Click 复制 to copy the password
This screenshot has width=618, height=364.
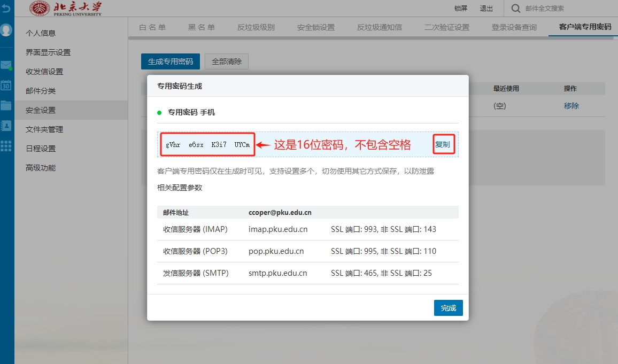tap(443, 144)
